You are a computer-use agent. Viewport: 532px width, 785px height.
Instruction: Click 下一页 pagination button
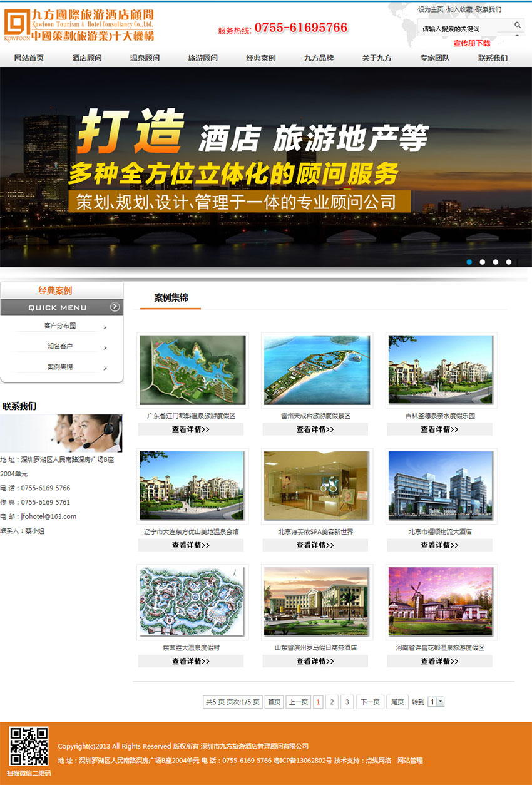click(370, 702)
